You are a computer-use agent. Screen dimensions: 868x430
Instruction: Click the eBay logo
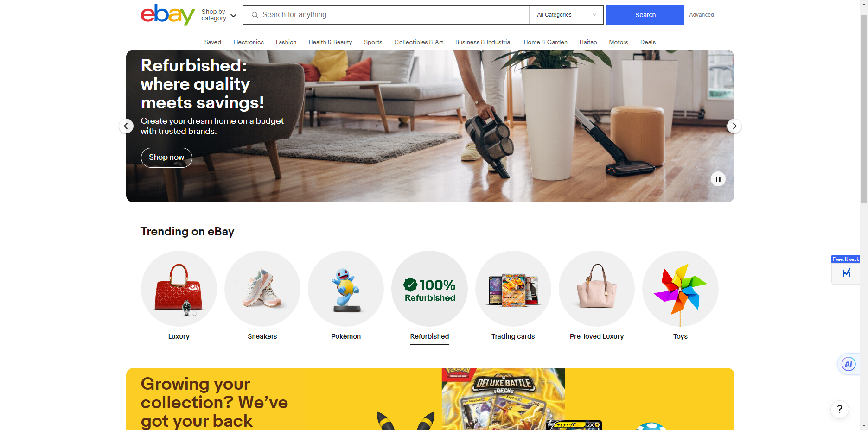click(168, 15)
